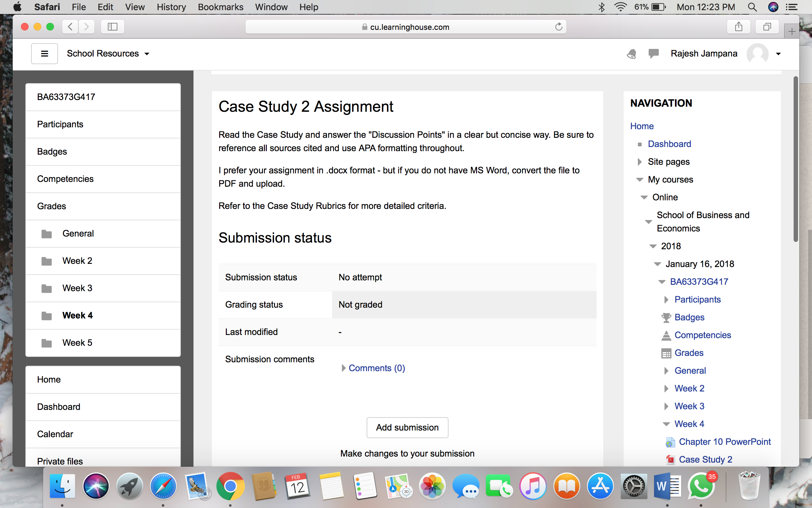Collapse the 2018 tree node
812x508 pixels.
pyautogui.click(x=653, y=247)
